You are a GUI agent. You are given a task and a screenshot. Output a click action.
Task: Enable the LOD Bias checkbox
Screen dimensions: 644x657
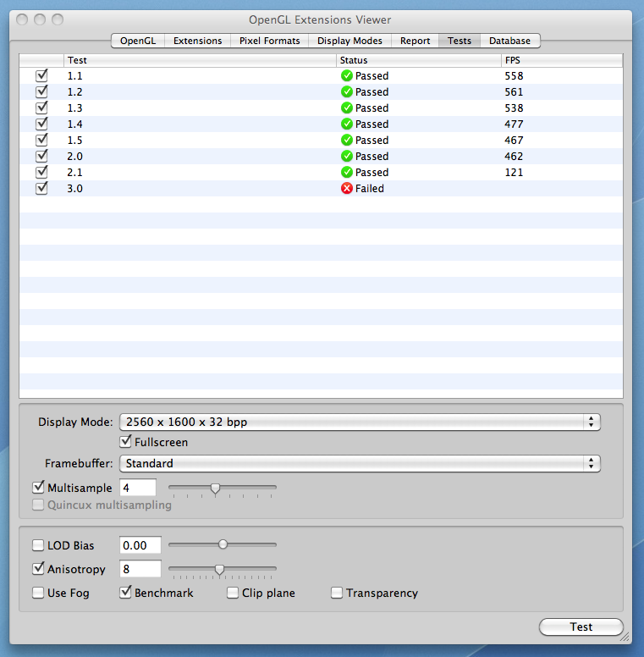click(x=38, y=545)
